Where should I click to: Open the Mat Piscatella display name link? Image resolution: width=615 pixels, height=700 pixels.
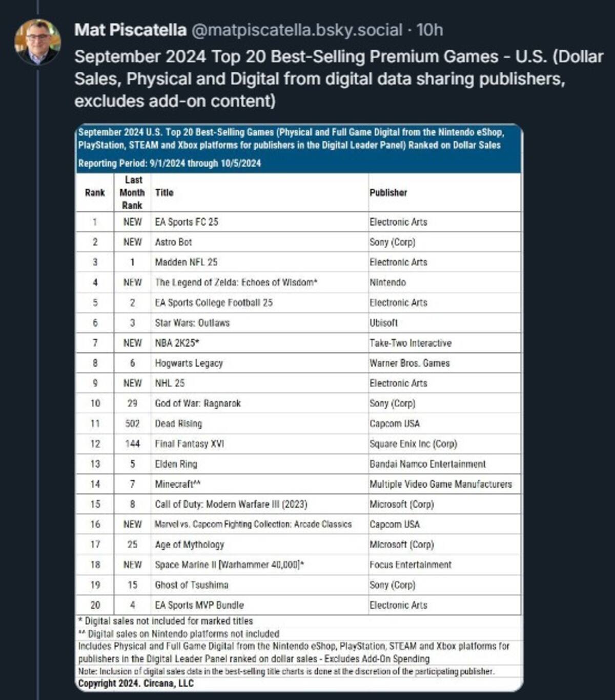pos(130,30)
